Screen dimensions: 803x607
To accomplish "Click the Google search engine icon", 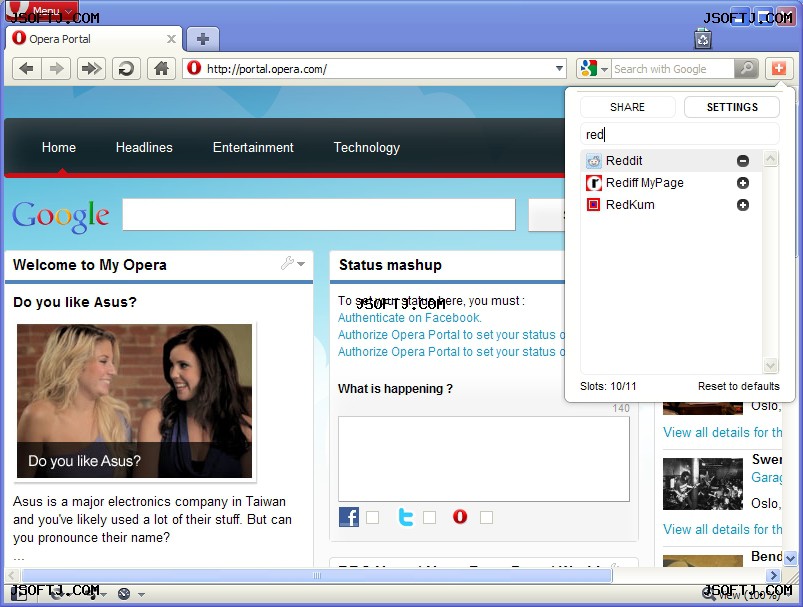I will pyautogui.click(x=589, y=68).
